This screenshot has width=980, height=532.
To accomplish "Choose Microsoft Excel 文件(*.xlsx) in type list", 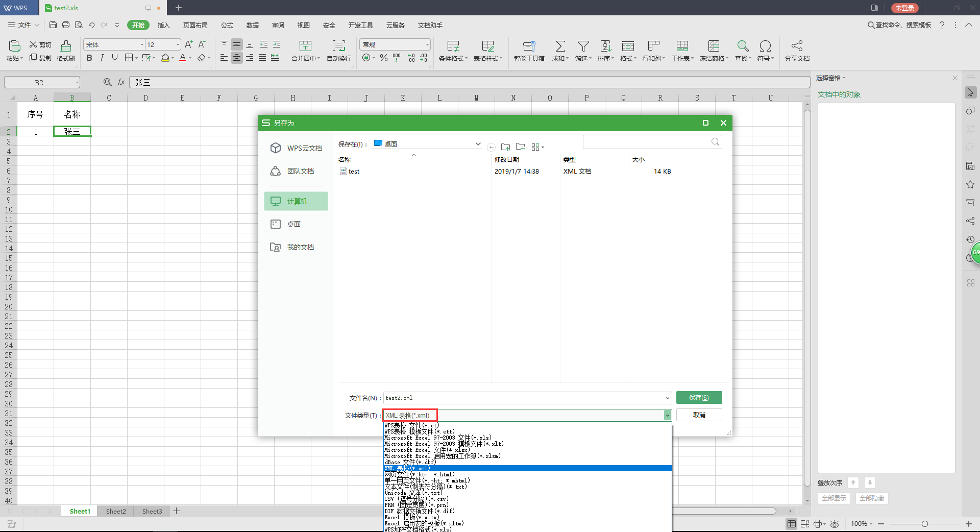I will click(528, 450).
